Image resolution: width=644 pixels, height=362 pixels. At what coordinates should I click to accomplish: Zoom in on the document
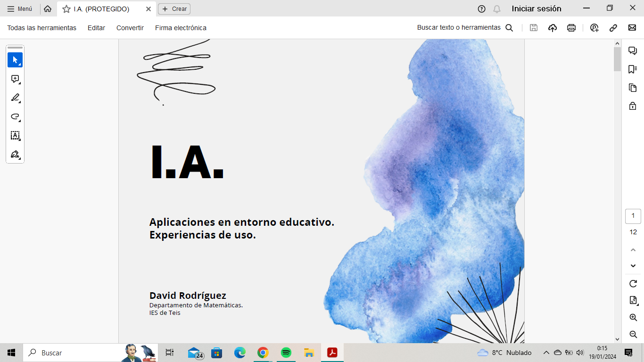[633, 318]
